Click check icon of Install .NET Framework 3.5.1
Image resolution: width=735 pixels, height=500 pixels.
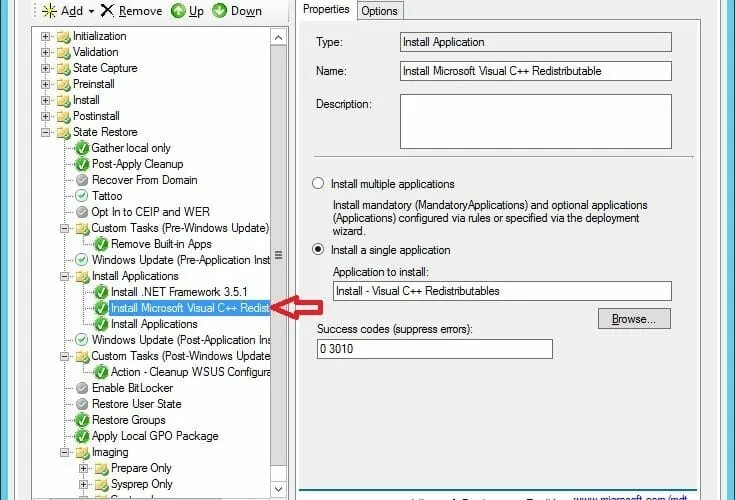pos(101,292)
